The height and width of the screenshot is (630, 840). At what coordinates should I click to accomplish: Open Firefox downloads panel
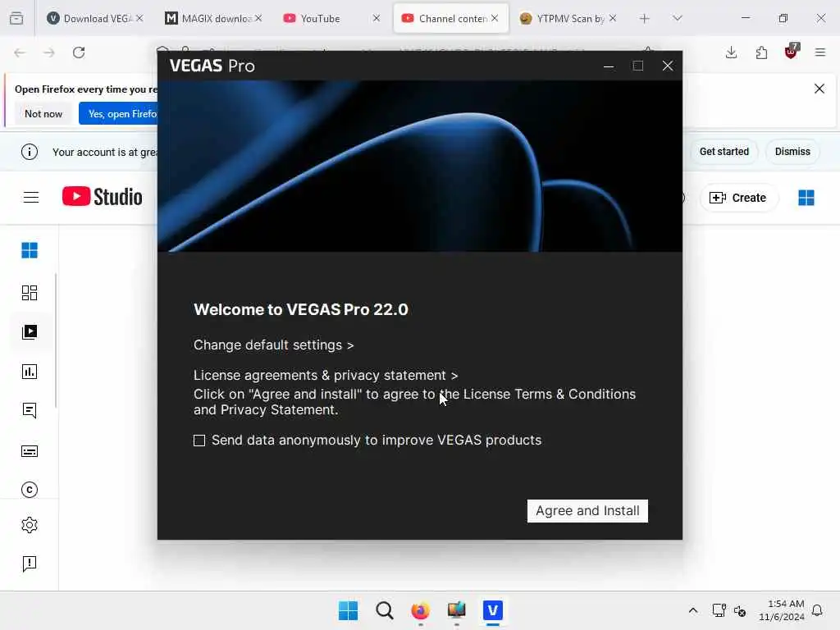coord(731,52)
